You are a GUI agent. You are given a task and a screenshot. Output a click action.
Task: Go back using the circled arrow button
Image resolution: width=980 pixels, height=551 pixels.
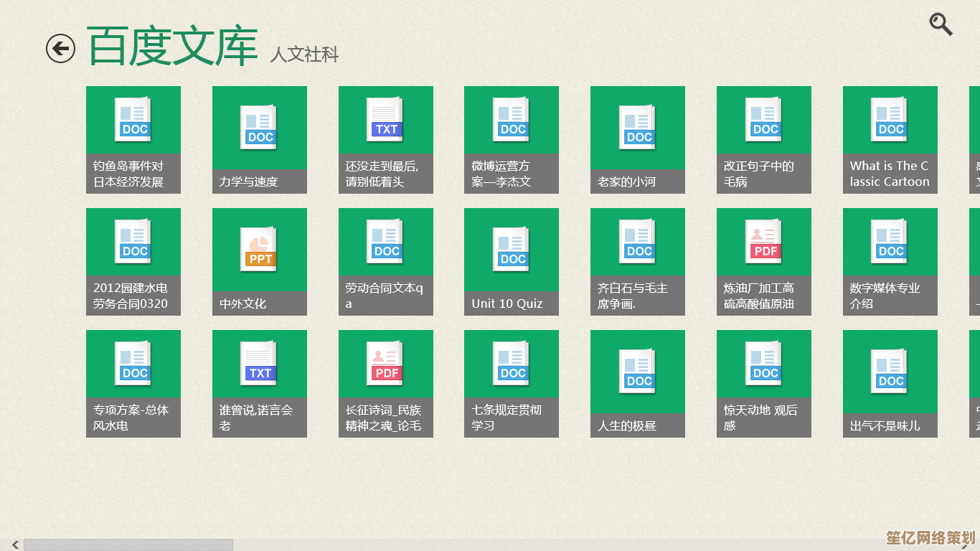[x=60, y=49]
